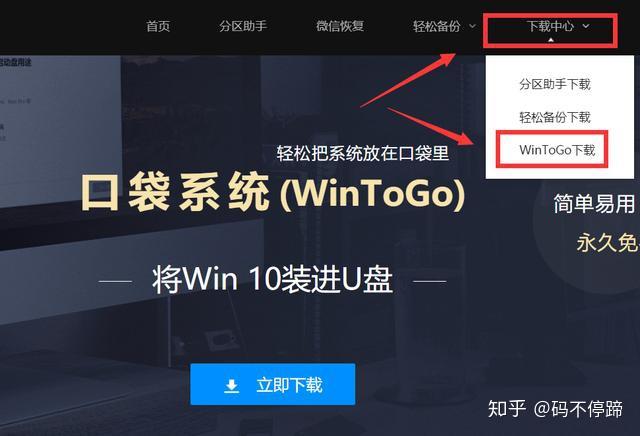Open the 微信恢复 navigation item

(340, 26)
